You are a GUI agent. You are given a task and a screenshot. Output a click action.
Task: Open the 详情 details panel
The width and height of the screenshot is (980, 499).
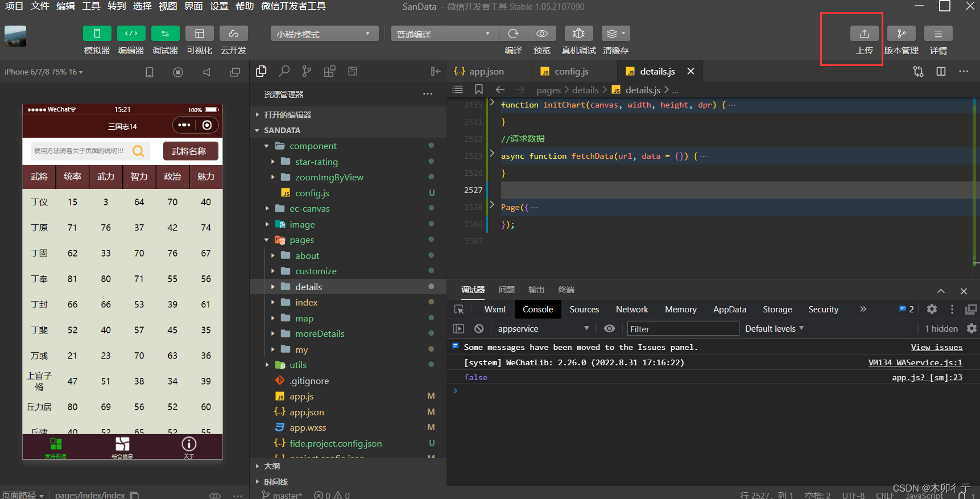coord(938,34)
